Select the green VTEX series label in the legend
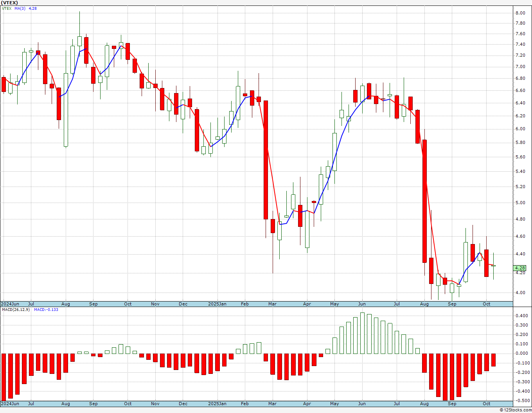 coord(7,8)
